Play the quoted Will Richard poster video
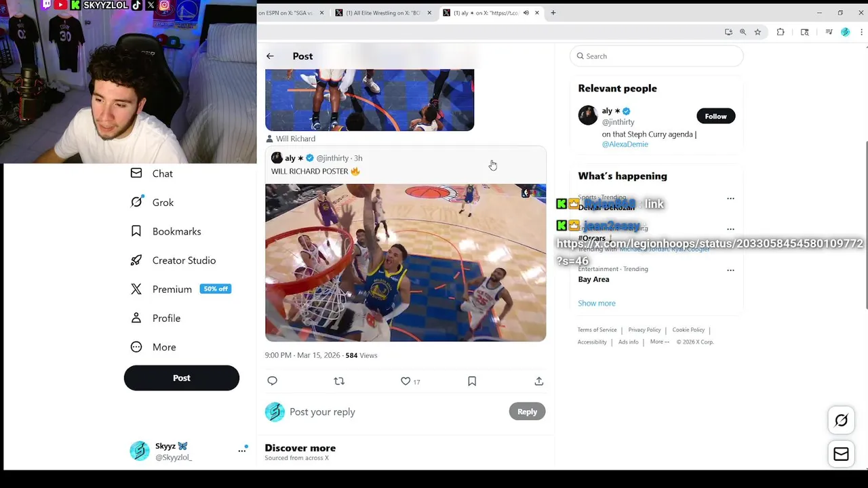Image resolution: width=868 pixels, height=488 pixels. [406, 262]
